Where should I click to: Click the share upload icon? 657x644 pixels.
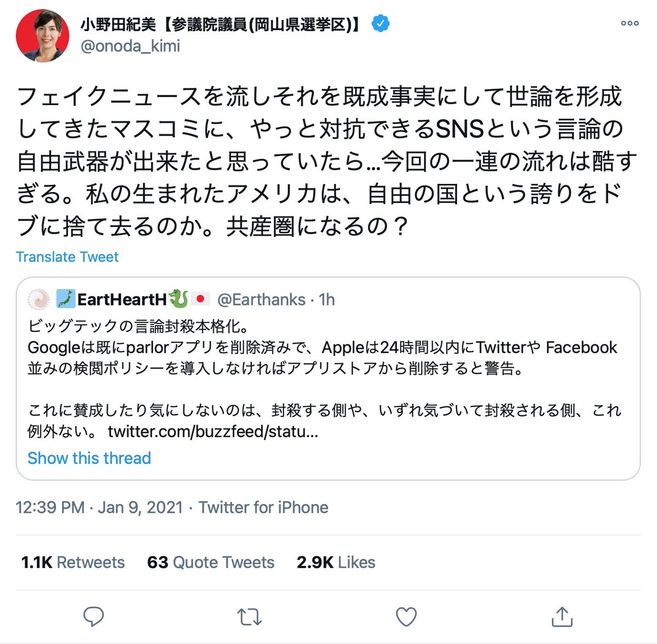coord(562,616)
